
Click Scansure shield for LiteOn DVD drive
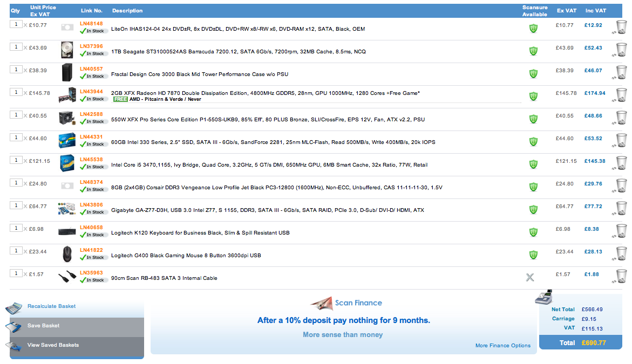pos(533,28)
